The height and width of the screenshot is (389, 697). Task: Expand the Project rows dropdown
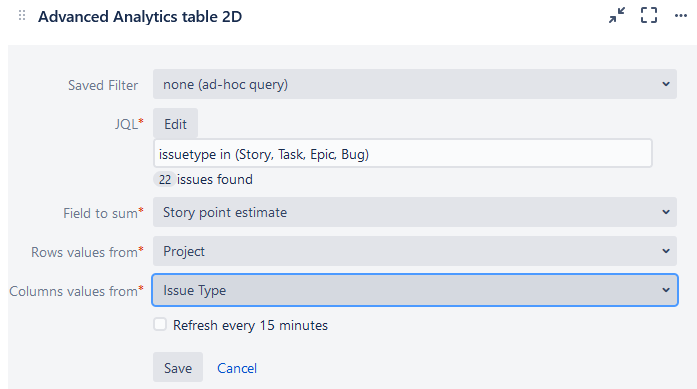point(415,251)
